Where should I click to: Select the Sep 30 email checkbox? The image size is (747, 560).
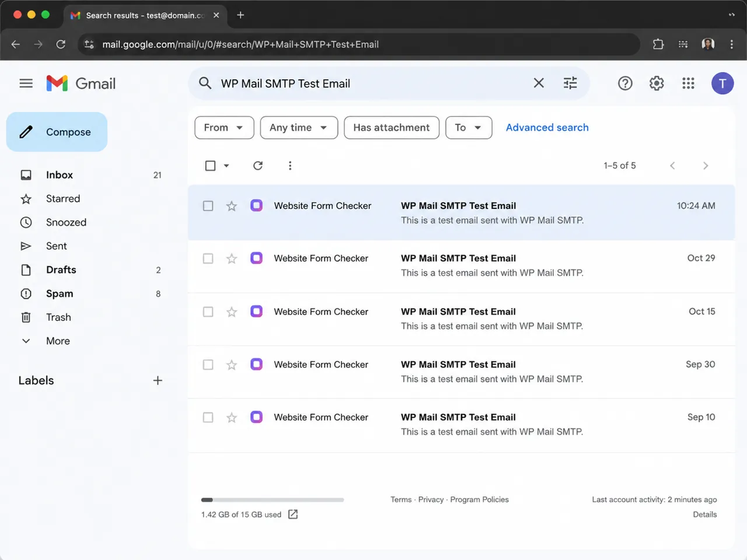tap(208, 365)
